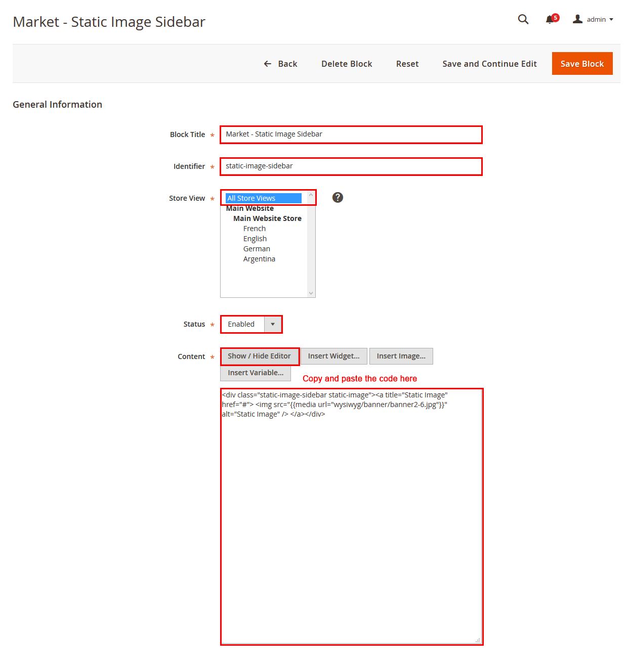Image resolution: width=628 pixels, height=672 pixels.
Task: Click the Block Title field label
Action: [188, 135]
